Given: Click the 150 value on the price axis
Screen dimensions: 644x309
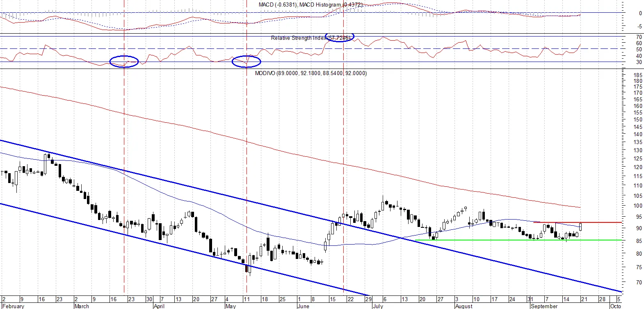Looking at the screenshot, I should (x=638, y=119).
